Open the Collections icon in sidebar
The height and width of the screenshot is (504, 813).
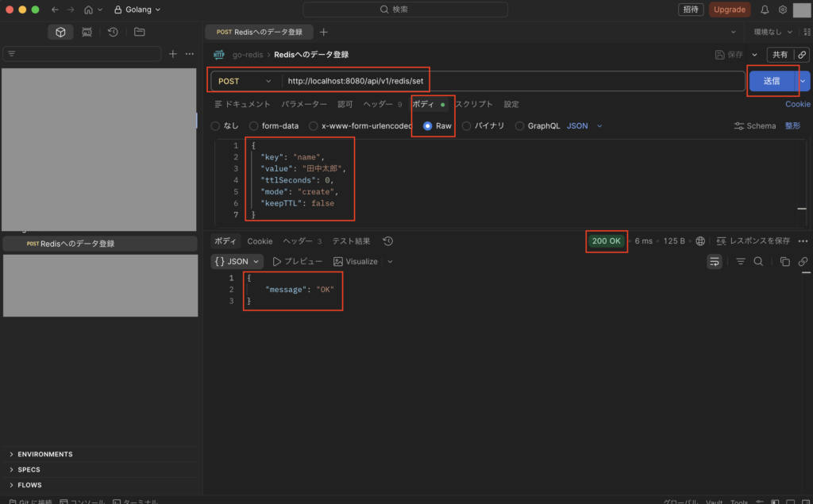click(x=60, y=32)
